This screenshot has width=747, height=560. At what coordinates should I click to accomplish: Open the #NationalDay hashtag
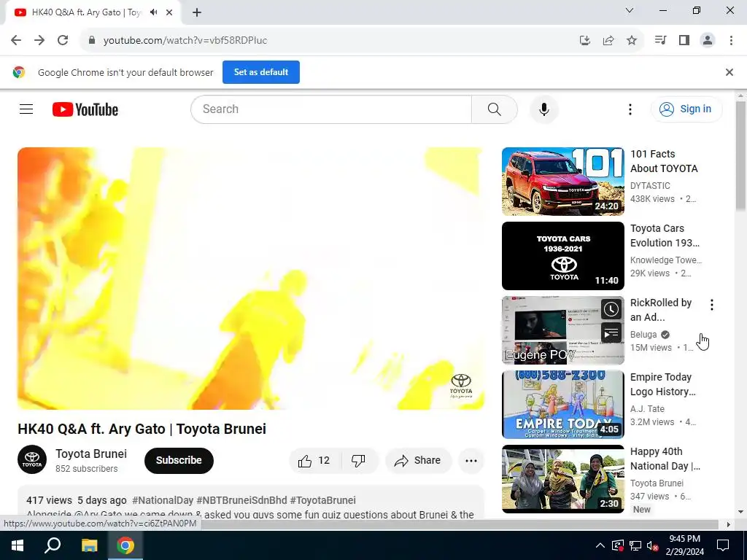click(x=163, y=500)
